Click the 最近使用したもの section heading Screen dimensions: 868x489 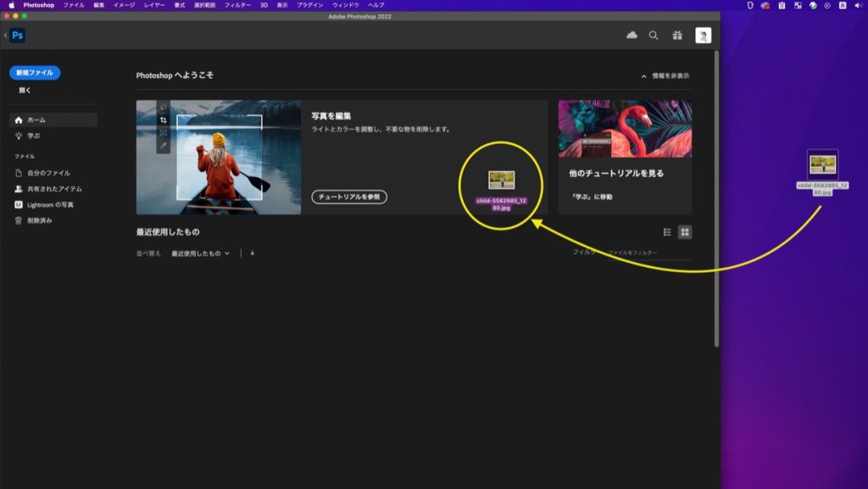tap(168, 232)
